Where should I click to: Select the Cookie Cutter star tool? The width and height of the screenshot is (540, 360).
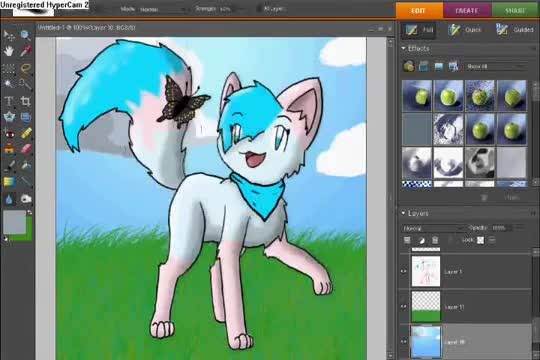click(9, 117)
